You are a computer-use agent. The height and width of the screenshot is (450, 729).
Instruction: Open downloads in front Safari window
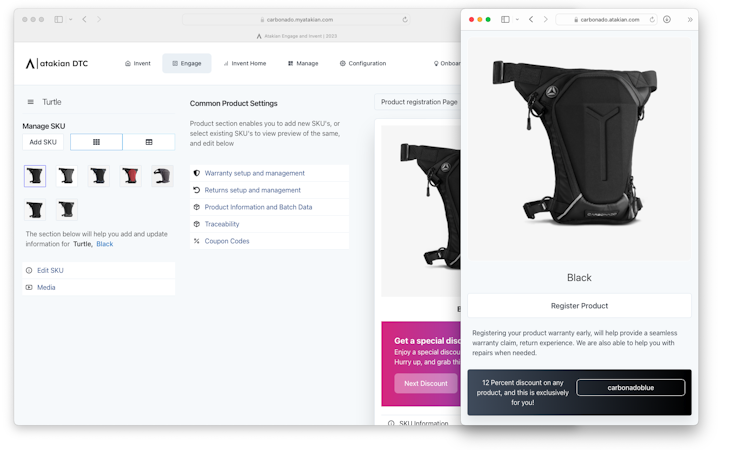tap(667, 20)
